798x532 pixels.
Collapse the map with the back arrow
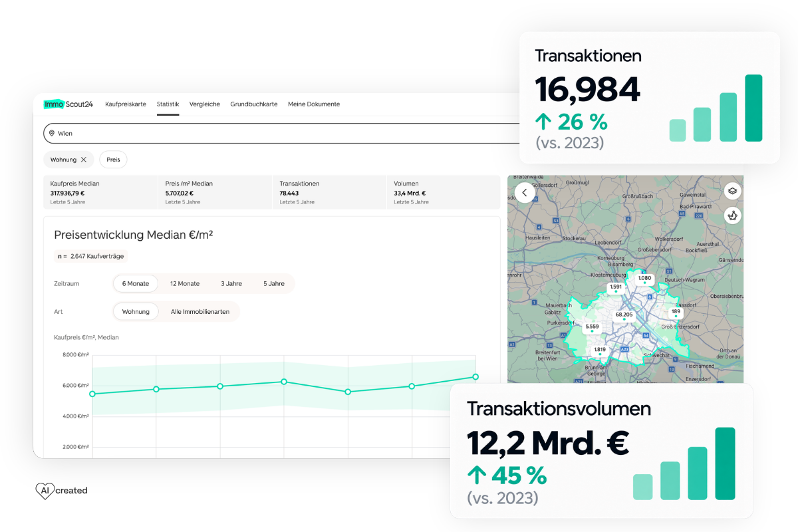[x=525, y=193]
